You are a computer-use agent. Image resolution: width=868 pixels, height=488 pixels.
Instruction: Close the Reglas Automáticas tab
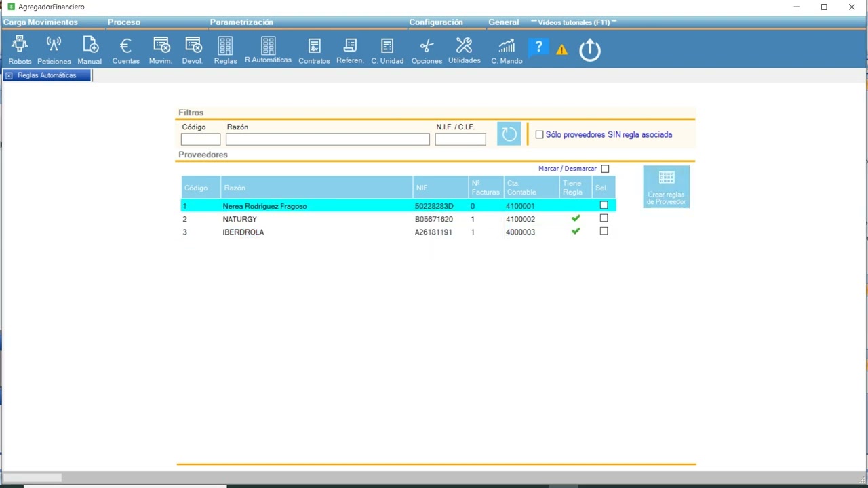[x=9, y=75]
